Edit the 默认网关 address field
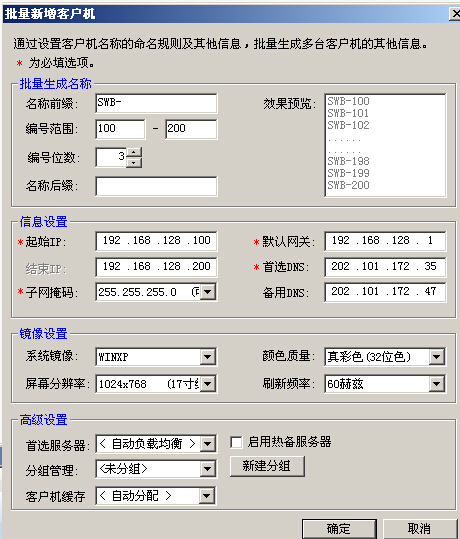The width and height of the screenshot is (460, 539). click(385, 241)
